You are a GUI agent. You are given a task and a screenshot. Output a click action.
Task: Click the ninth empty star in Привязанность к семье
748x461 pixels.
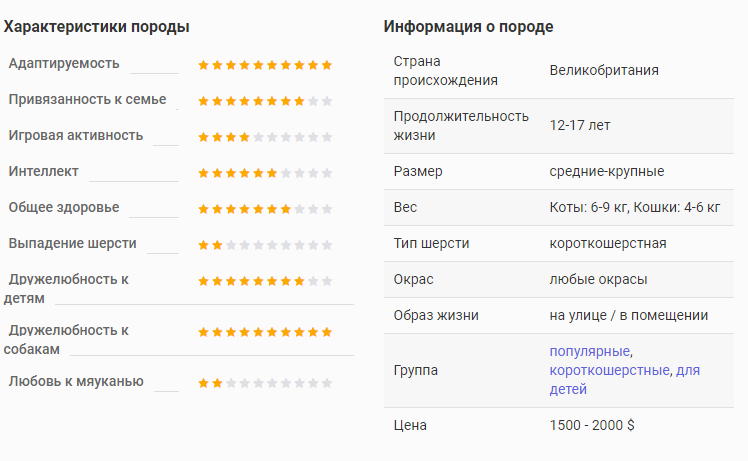click(x=313, y=101)
